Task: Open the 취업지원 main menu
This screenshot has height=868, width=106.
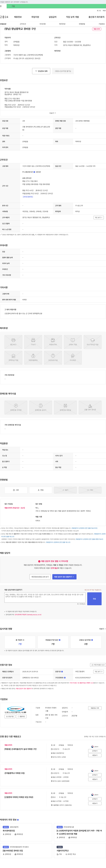Action: pyautogui.click(x=35, y=17)
